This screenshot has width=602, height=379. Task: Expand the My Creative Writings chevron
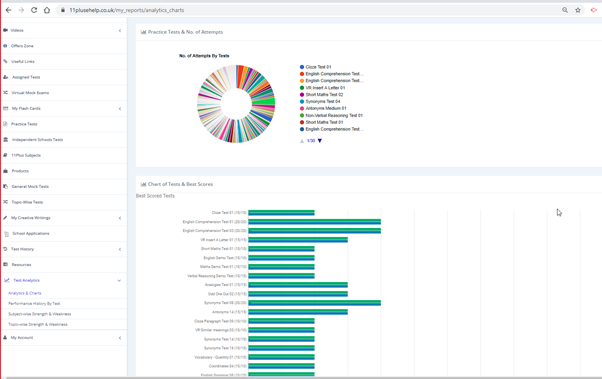120,218
